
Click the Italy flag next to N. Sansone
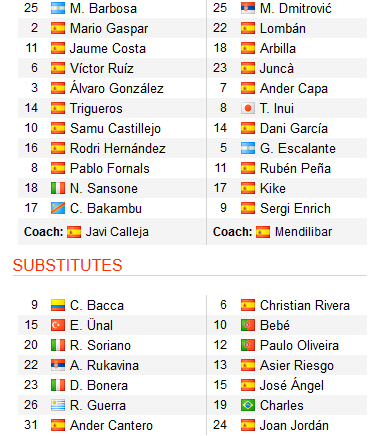tap(58, 188)
